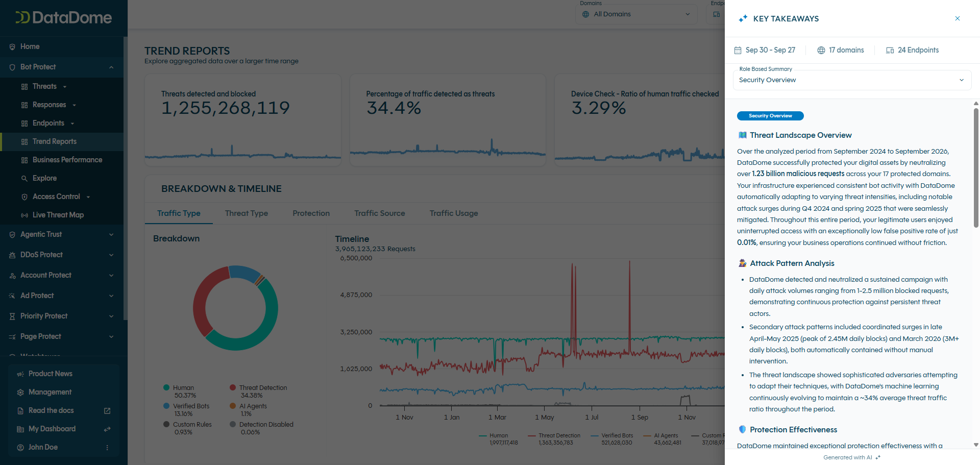This screenshot has width=980, height=465.
Task: Open the All Domains dropdown
Action: point(636,14)
